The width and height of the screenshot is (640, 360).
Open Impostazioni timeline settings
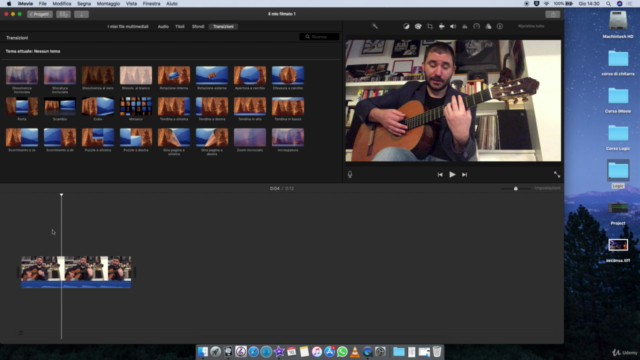(547, 188)
